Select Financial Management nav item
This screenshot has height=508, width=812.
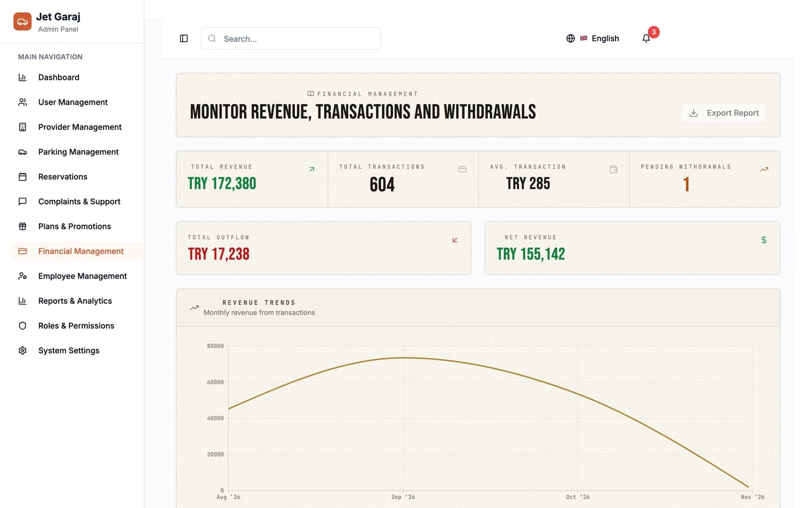(77, 251)
